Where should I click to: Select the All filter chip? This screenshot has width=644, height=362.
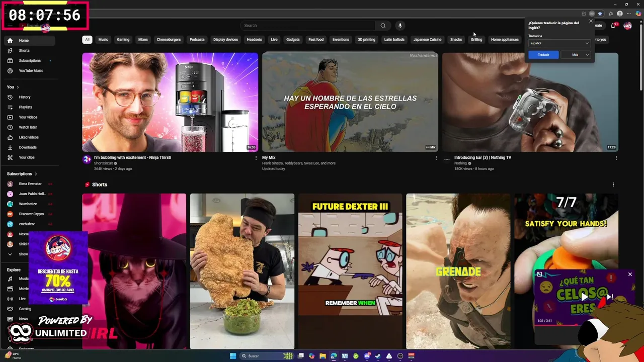pos(87,40)
